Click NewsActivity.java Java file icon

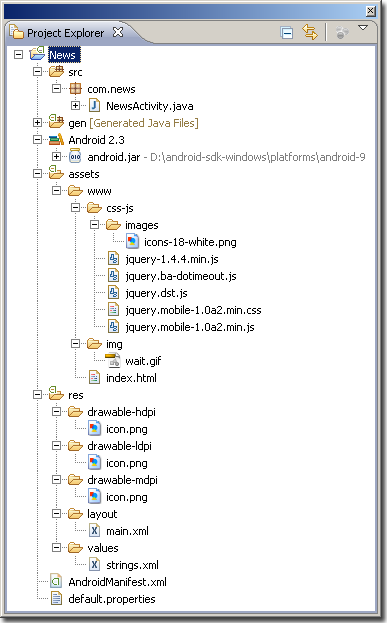point(94,106)
